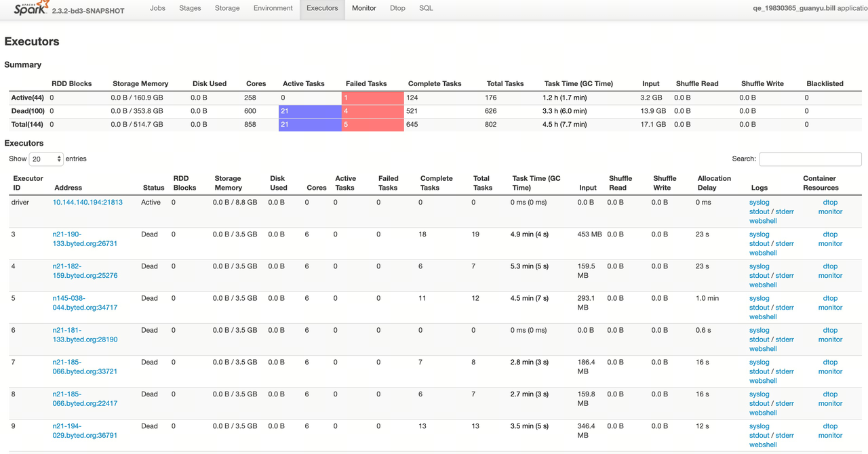Screen dimensions: 868x454
Task: Click the Active(44) summary row label
Action: pos(28,98)
